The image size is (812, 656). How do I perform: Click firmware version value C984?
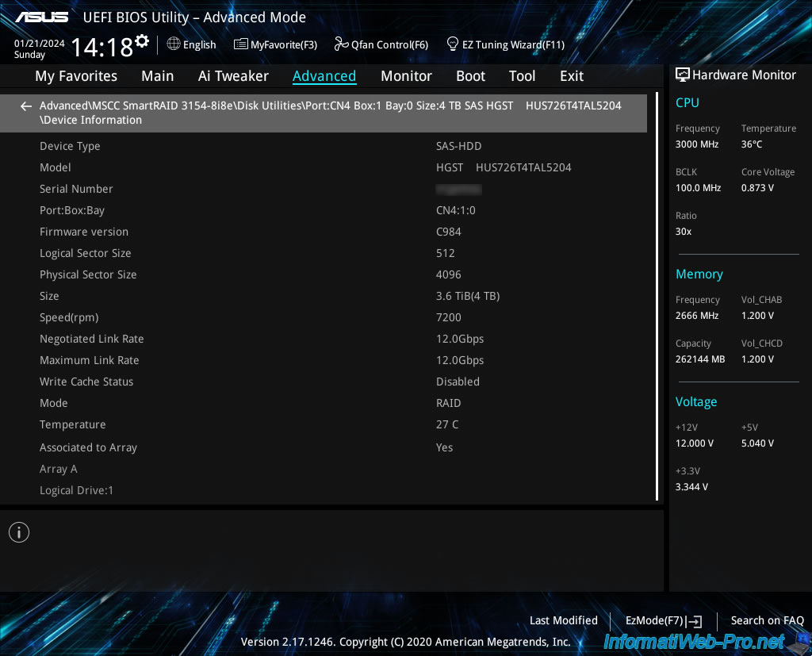[449, 232]
